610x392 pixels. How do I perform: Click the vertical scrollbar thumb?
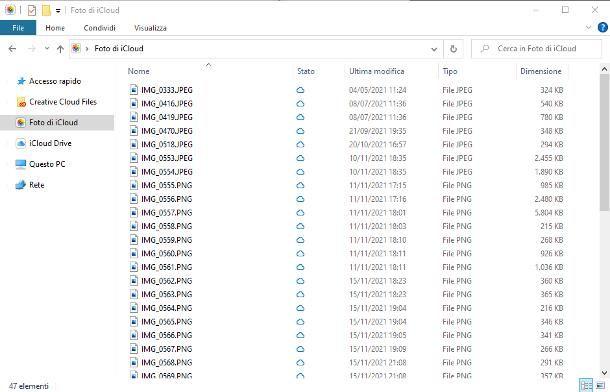pyautogui.click(x=604, y=142)
